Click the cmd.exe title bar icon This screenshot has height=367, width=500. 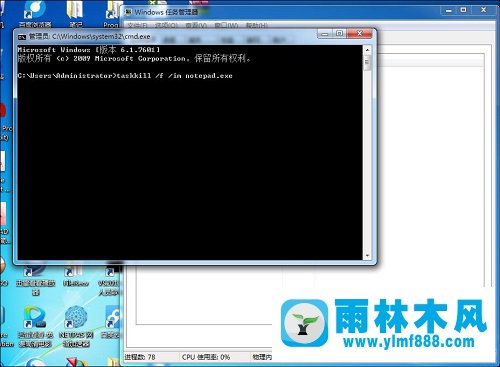pos(22,37)
